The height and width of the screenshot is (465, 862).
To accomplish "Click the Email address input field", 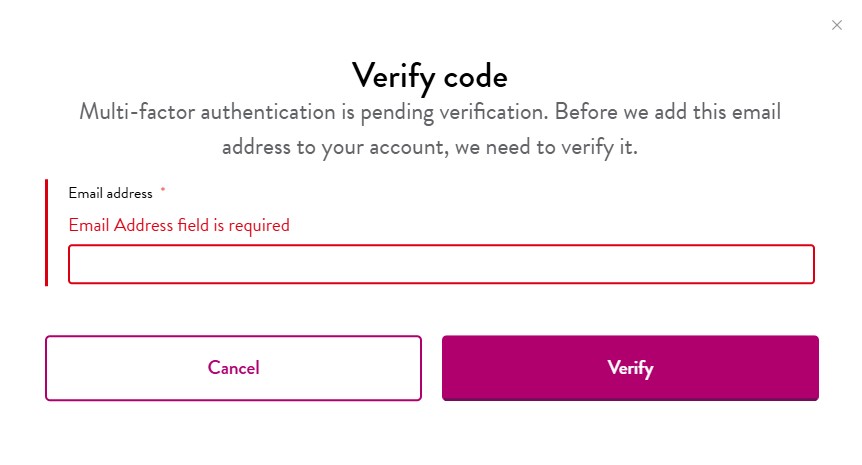I will coord(441,265).
